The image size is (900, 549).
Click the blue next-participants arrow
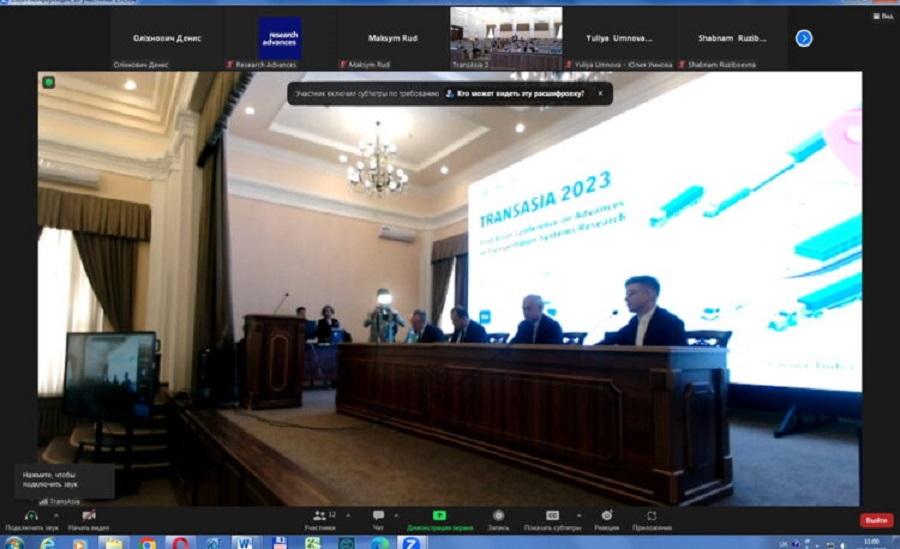pyautogui.click(x=804, y=38)
